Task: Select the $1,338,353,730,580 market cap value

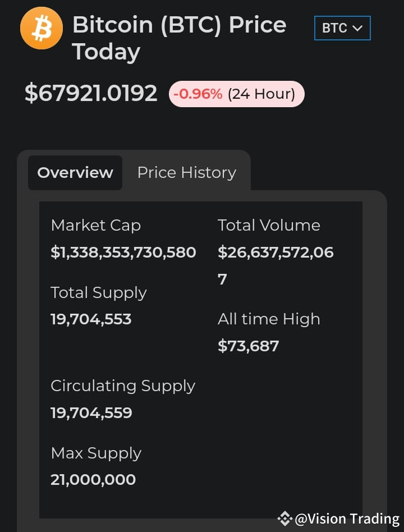Action: [x=123, y=253]
